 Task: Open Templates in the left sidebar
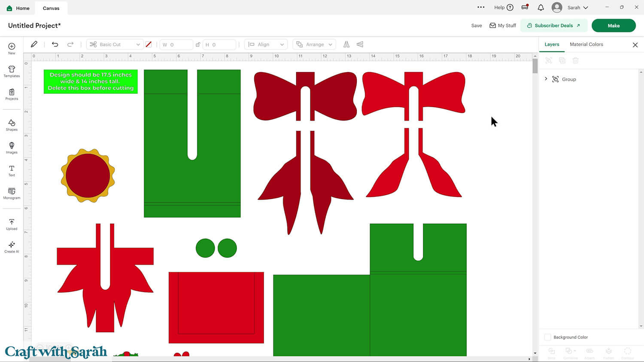pos(12,72)
